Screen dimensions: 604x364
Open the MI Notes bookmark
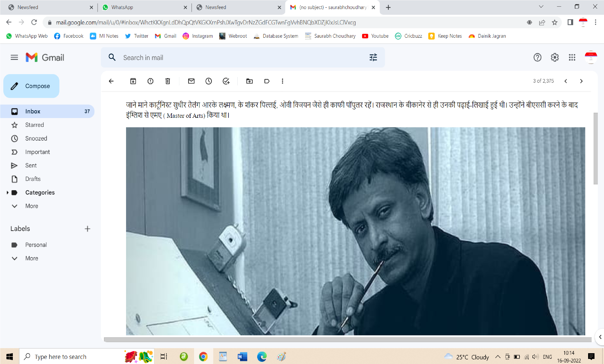point(104,36)
